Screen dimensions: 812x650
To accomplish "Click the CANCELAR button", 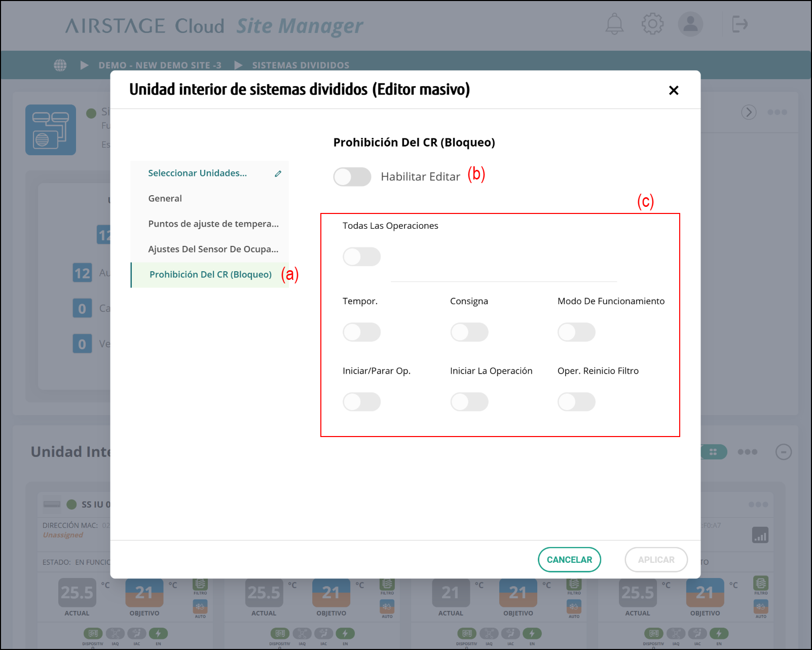I will [569, 560].
